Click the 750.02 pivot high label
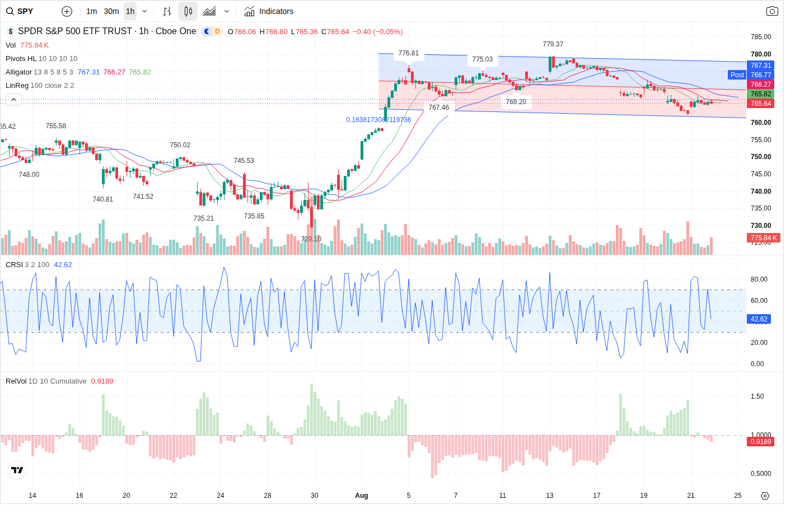 click(180, 145)
